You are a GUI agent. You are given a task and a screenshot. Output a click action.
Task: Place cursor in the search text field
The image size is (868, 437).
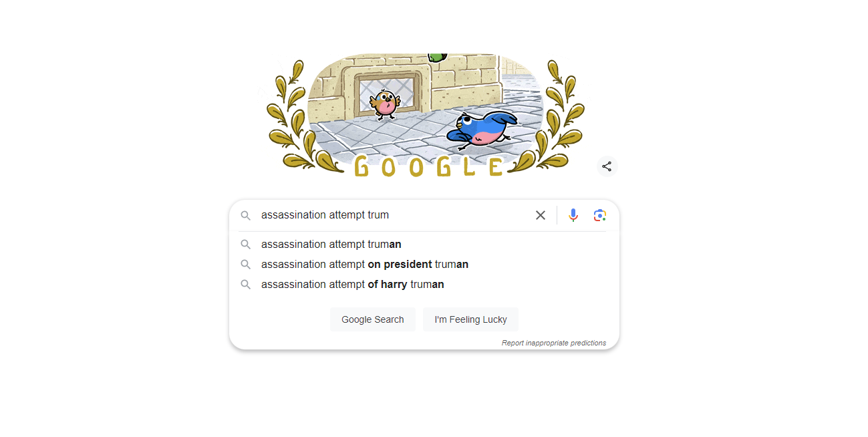[x=393, y=215]
